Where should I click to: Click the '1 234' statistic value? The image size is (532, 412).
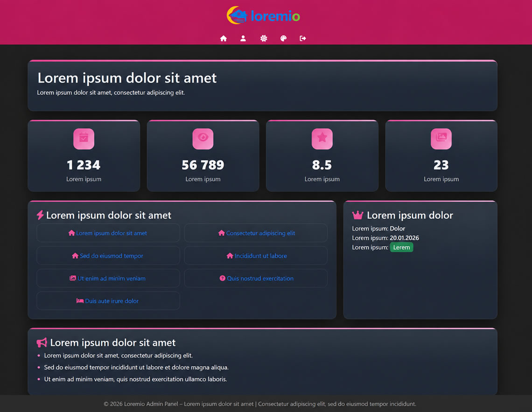[84, 165]
